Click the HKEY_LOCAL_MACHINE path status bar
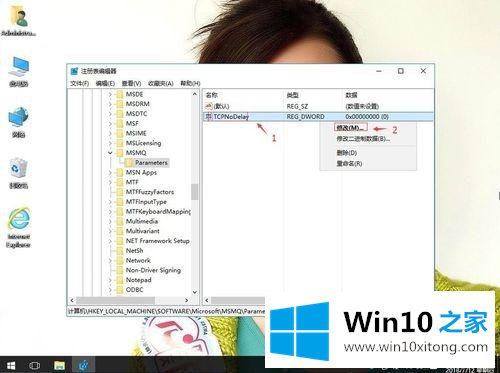This screenshot has height=373, width=500. [x=167, y=311]
